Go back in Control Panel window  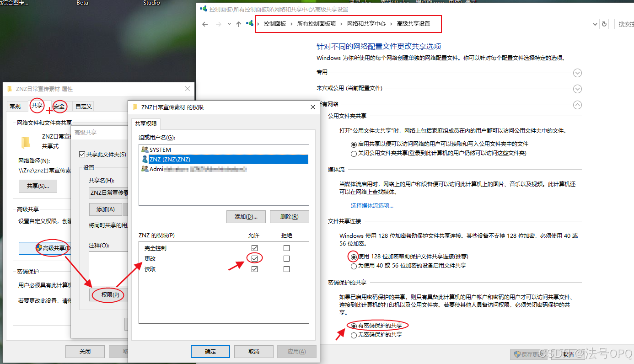click(205, 24)
